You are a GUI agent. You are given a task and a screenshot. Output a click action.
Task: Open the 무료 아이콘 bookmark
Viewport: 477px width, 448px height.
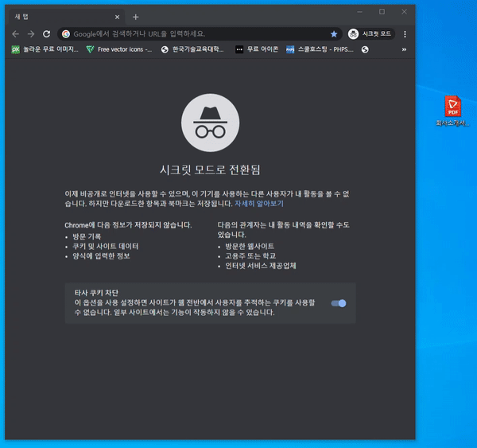[257, 49]
